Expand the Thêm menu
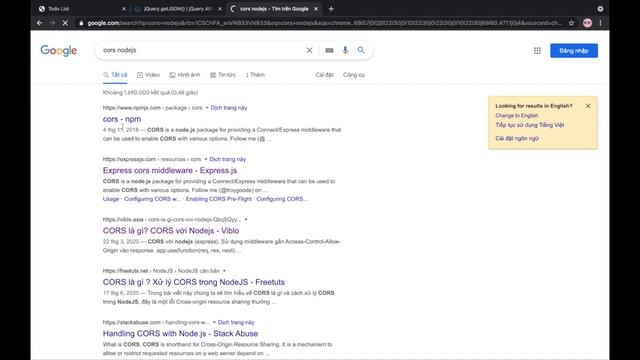This screenshot has height=360, width=640. 256,75
